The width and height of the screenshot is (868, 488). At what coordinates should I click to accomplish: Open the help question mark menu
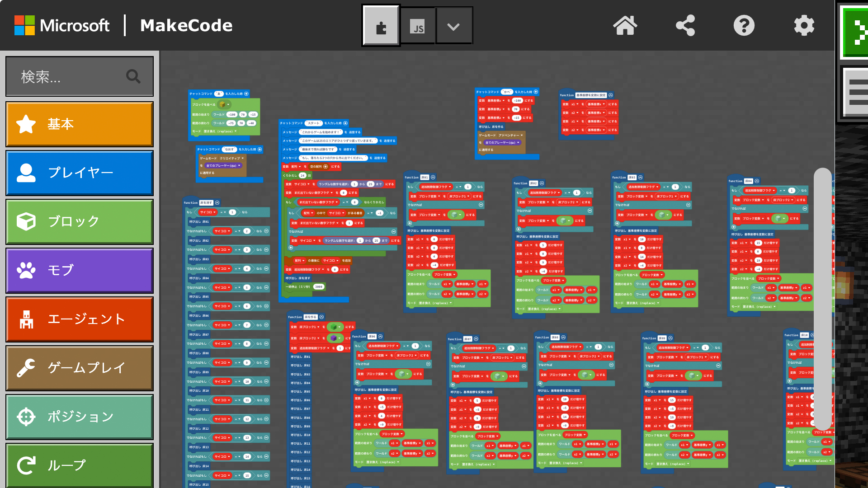[x=744, y=25]
